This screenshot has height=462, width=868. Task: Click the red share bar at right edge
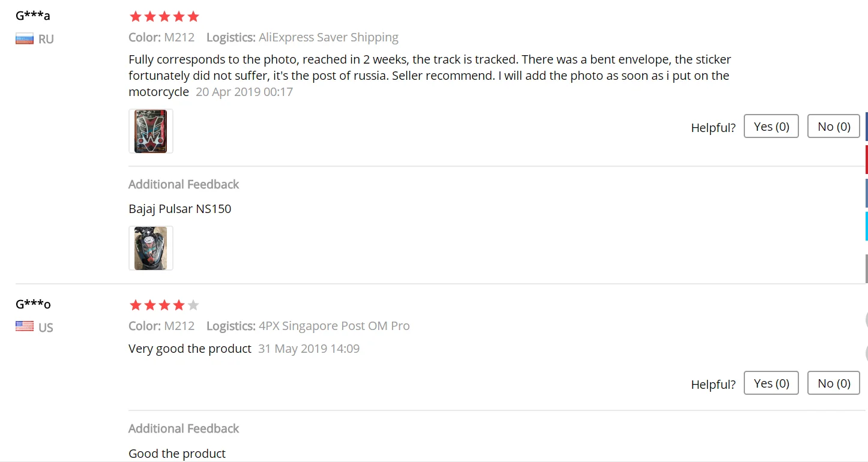point(866,160)
